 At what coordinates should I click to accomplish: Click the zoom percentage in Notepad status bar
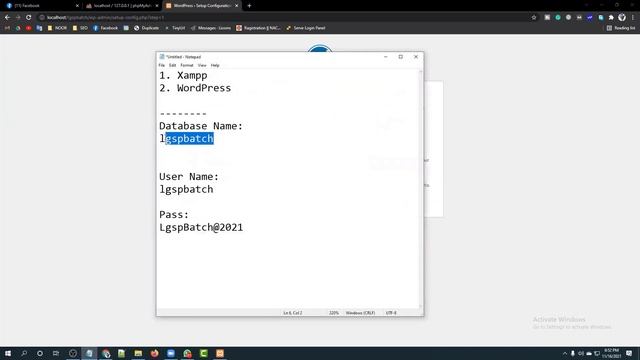click(x=334, y=313)
